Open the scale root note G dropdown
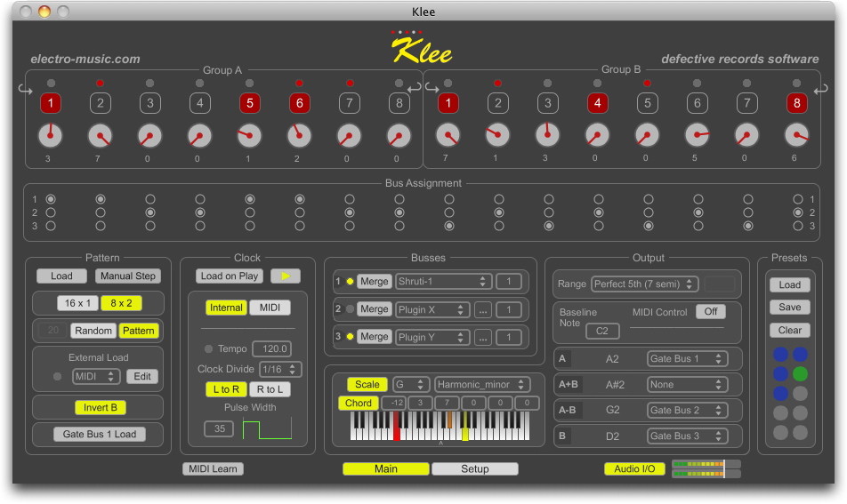The image size is (847, 504). pos(410,384)
